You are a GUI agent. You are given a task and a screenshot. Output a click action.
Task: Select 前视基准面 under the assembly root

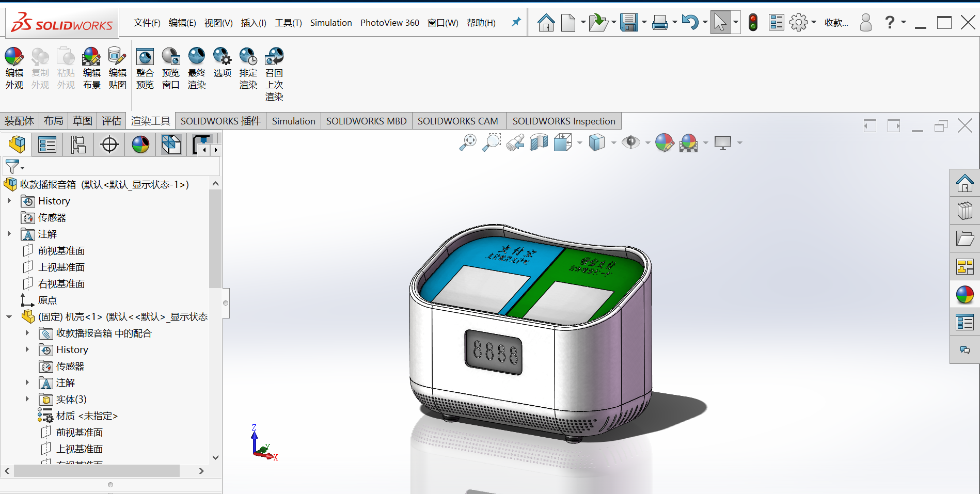[61, 250]
